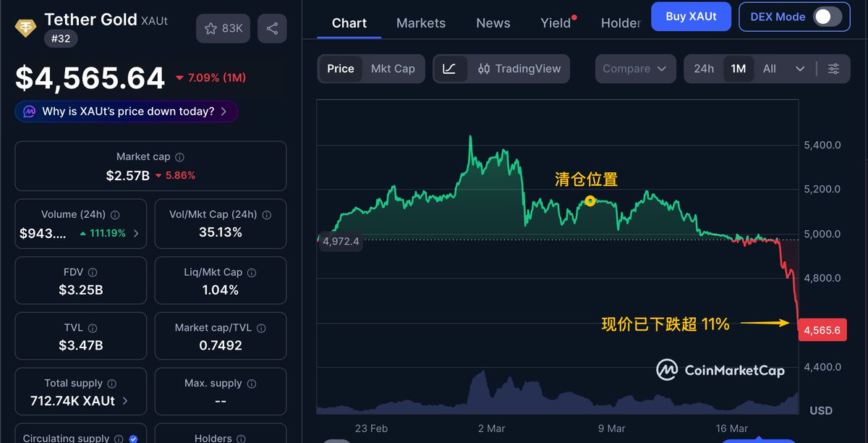Open chart settings sliders icon

pyautogui.click(x=834, y=69)
